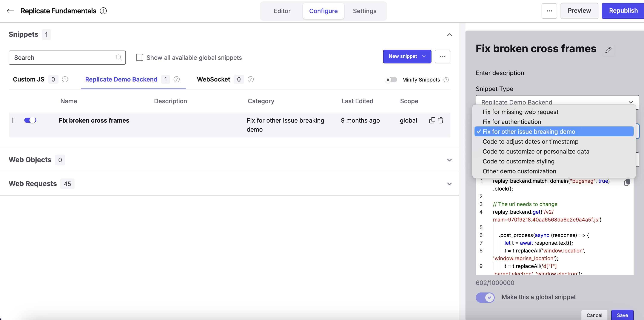644x320 pixels.
Task: Switch to the Editor tab
Action: 282,11
